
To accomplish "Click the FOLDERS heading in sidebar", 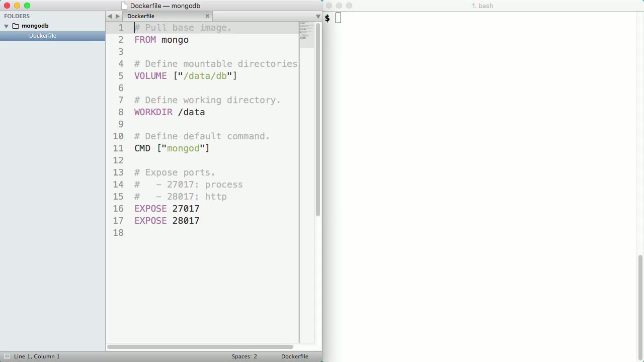I will point(17,16).
